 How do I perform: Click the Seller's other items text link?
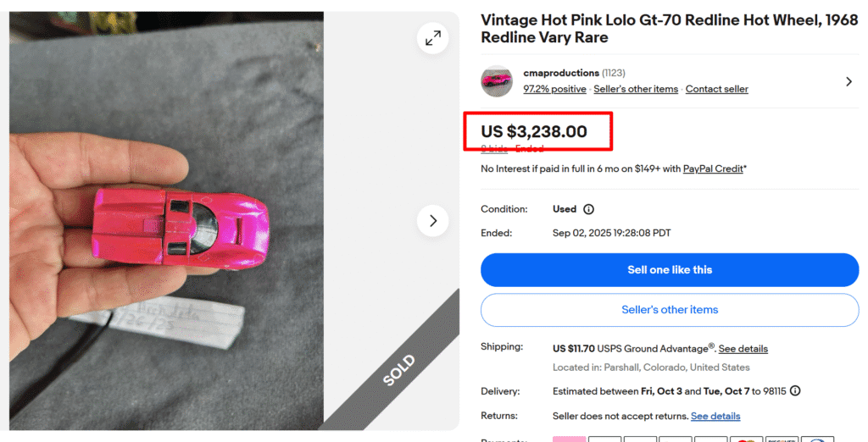point(636,89)
